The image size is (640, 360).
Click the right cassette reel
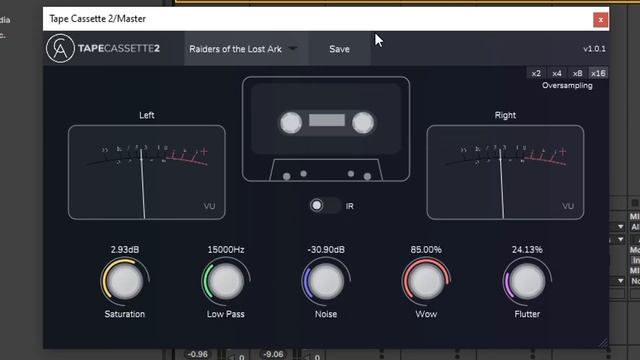pyautogui.click(x=363, y=122)
